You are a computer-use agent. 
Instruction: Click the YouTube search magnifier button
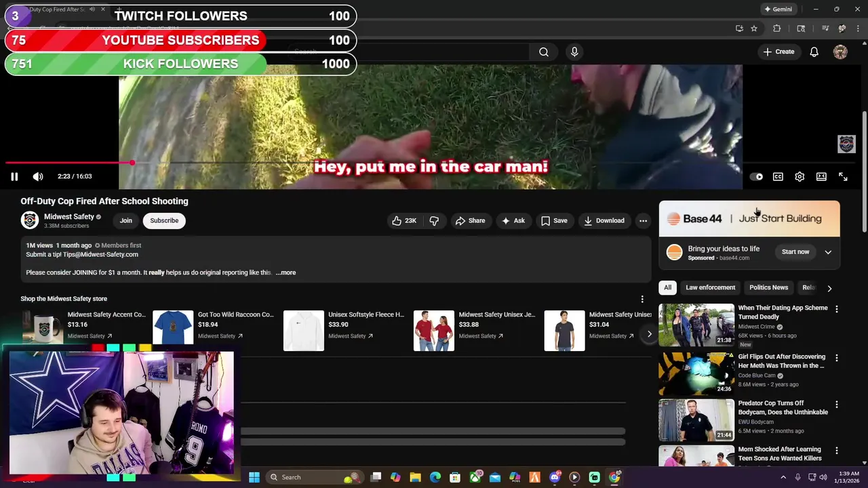pyautogui.click(x=544, y=52)
